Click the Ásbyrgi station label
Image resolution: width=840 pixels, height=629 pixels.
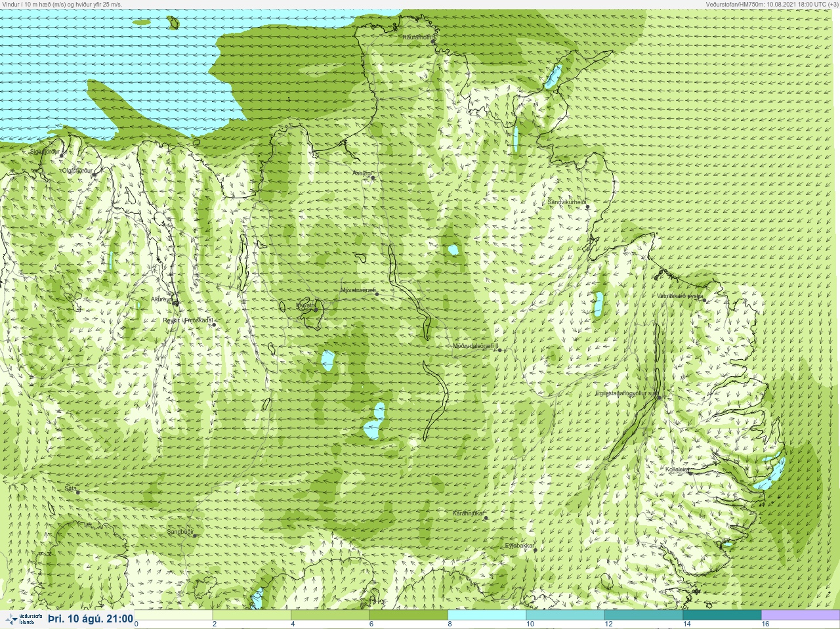pos(362,173)
